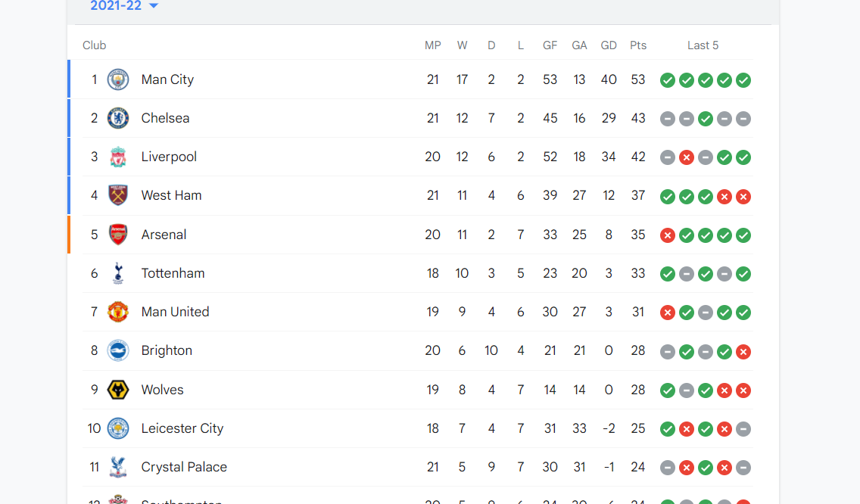Click the Tottenham club crest
860x504 pixels.
click(118, 273)
